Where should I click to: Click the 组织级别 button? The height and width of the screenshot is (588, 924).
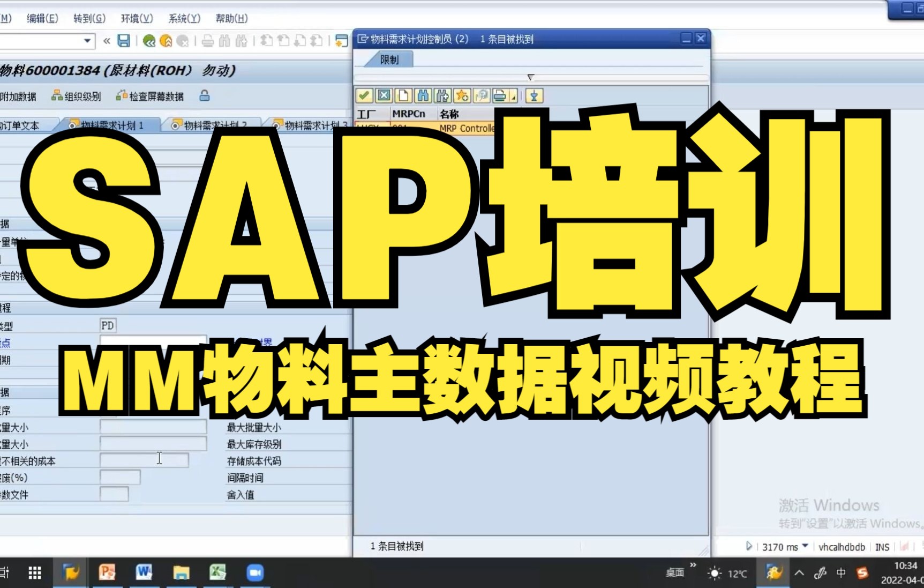tap(76, 96)
